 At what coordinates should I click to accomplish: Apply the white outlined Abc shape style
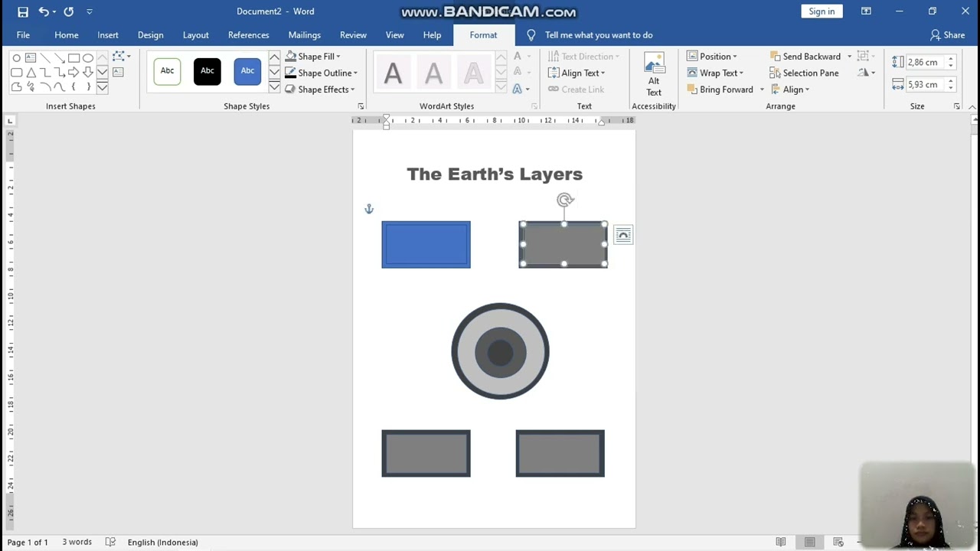click(x=167, y=71)
